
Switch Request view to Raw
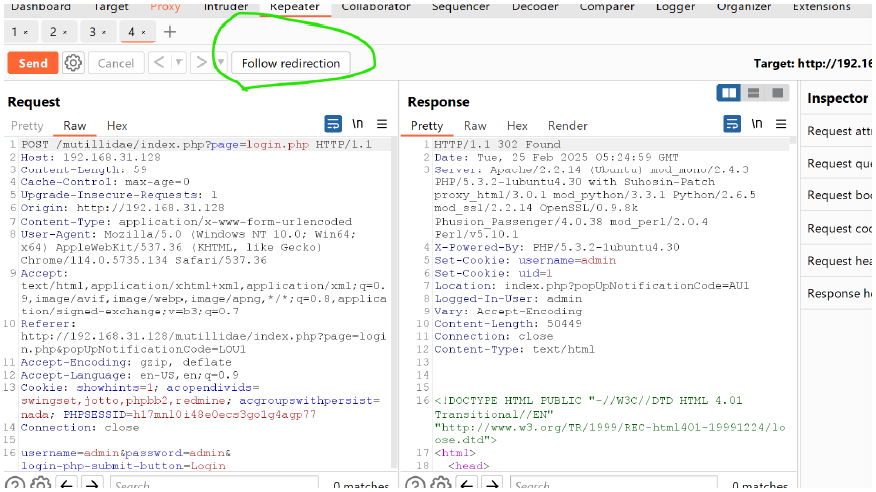pos(74,126)
